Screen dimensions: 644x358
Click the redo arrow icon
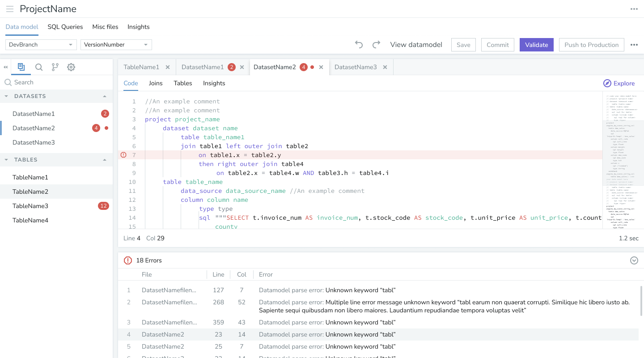pos(376,44)
